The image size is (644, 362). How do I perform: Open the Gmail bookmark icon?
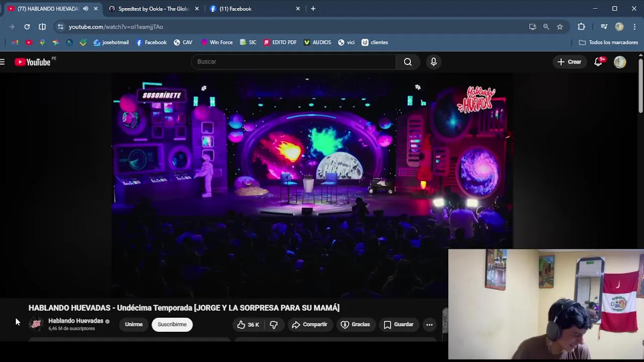[x=15, y=42]
